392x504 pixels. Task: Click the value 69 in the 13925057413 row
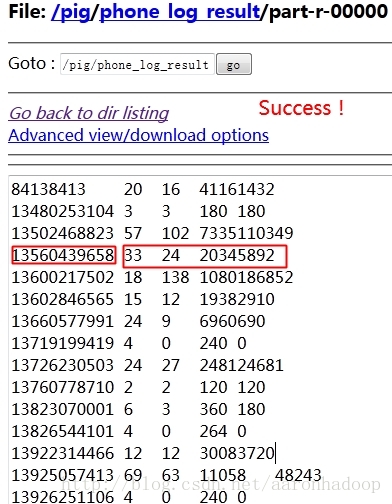pyautogui.click(x=133, y=475)
